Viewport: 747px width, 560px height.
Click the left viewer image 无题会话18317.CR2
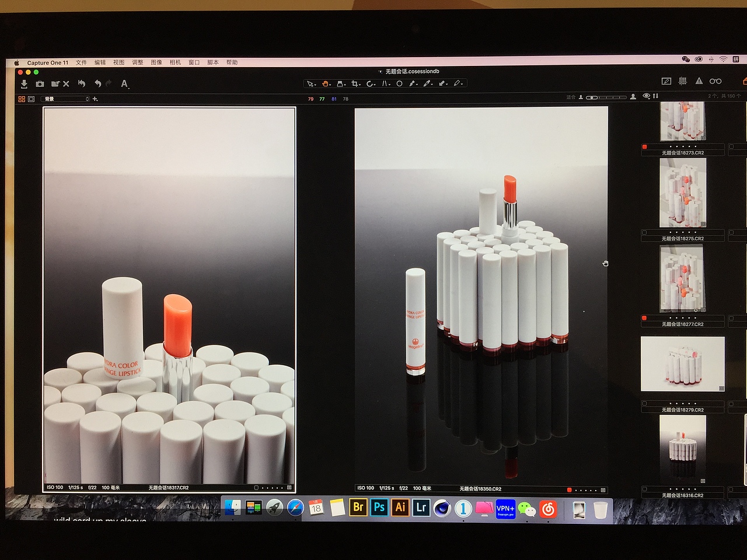pyautogui.click(x=169, y=296)
